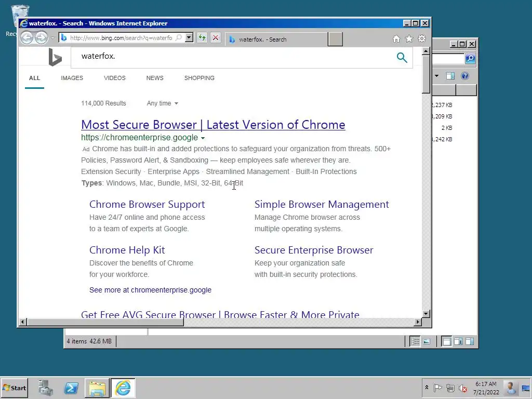The height and width of the screenshot is (399, 532).
Task: Expand the address bar autocomplete dropdown
Action: 189,37
